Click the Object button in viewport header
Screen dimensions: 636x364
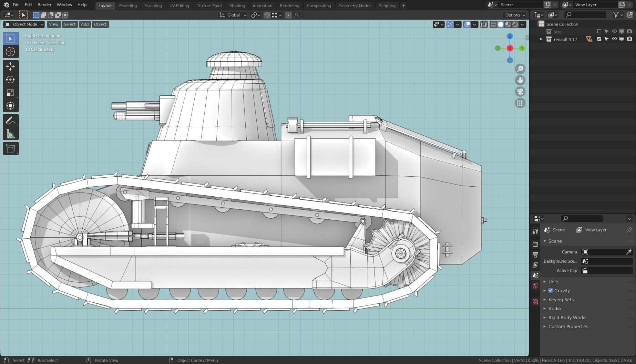coord(100,24)
